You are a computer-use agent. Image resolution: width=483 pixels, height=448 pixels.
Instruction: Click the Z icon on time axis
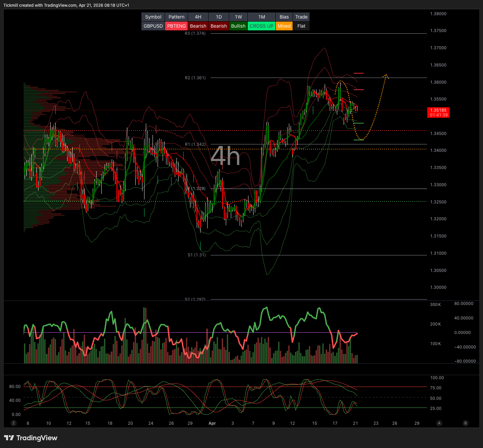[x=14, y=423]
